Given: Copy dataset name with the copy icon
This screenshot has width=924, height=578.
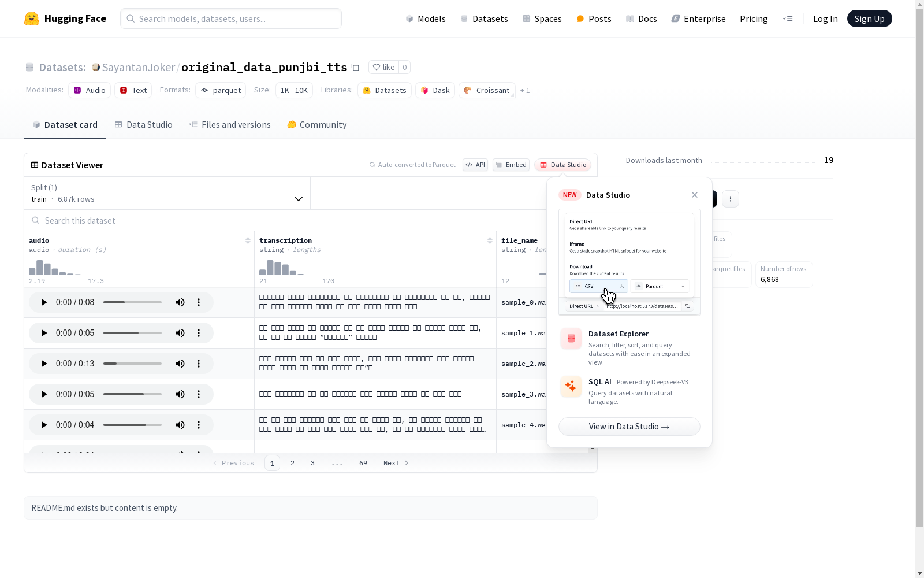Looking at the screenshot, I should point(356,67).
